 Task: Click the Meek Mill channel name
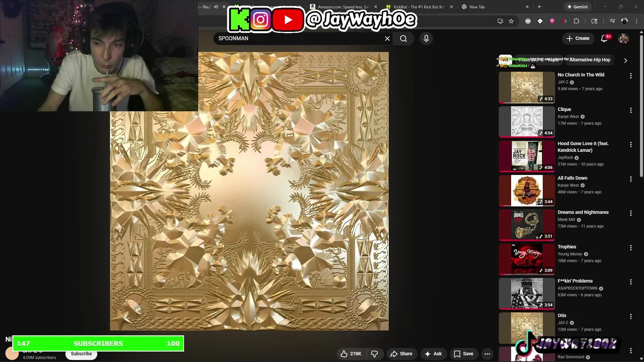tap(566, 220)
